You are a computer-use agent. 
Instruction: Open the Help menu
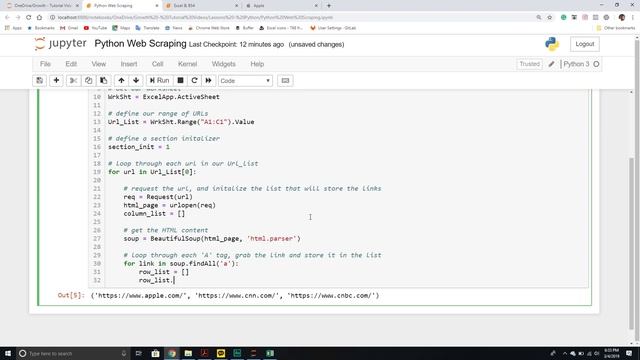257,64
